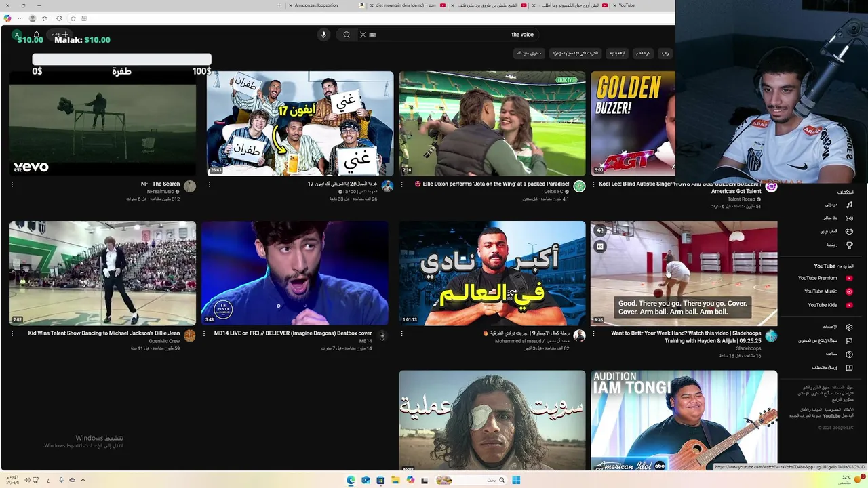Viewport: 868px width, 488px height.
Task: Click the microphone voice search icon
Action: point(323,35)
